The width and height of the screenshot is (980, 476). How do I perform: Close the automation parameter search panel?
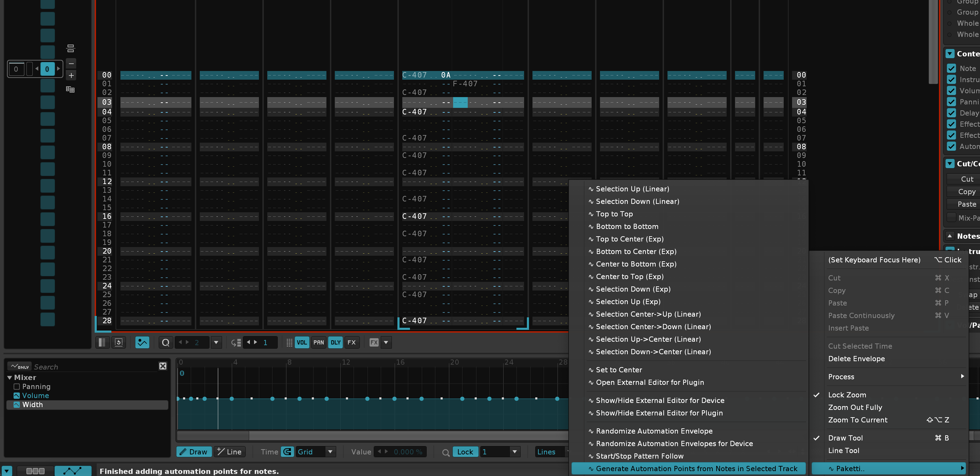[163, 366]
